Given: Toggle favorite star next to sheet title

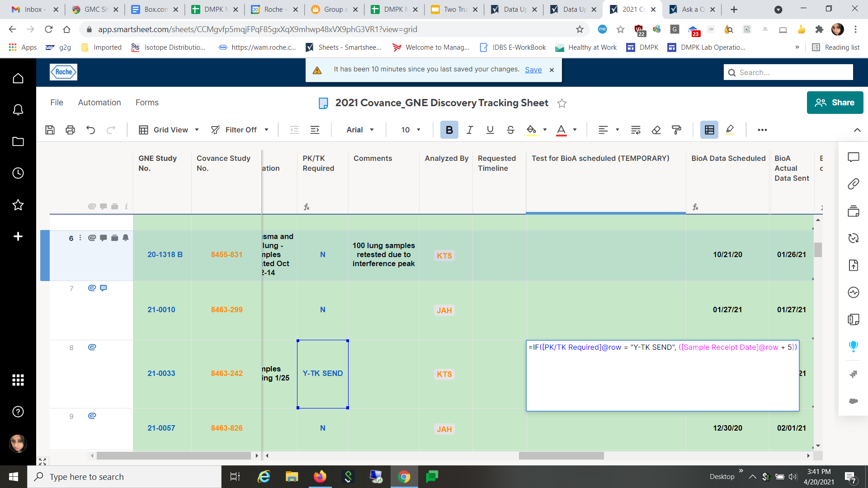Looking at the screenshot, I should 562,103.
